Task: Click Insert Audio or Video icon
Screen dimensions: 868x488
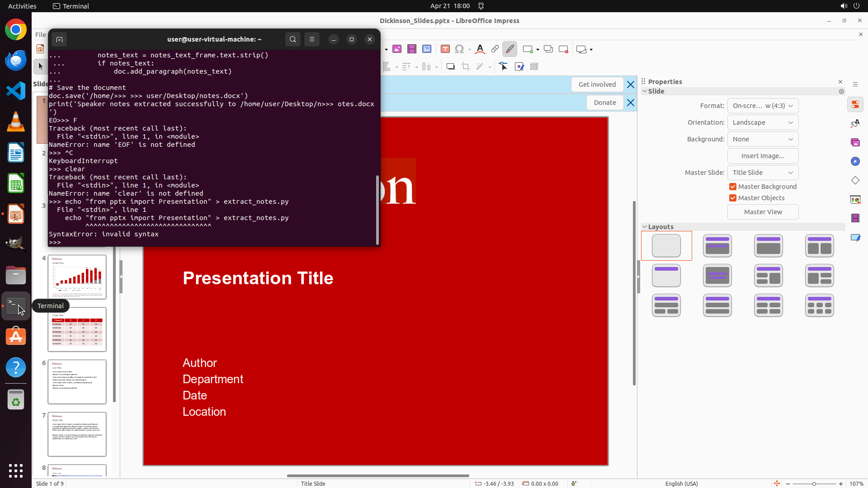Action: (412, 49)
